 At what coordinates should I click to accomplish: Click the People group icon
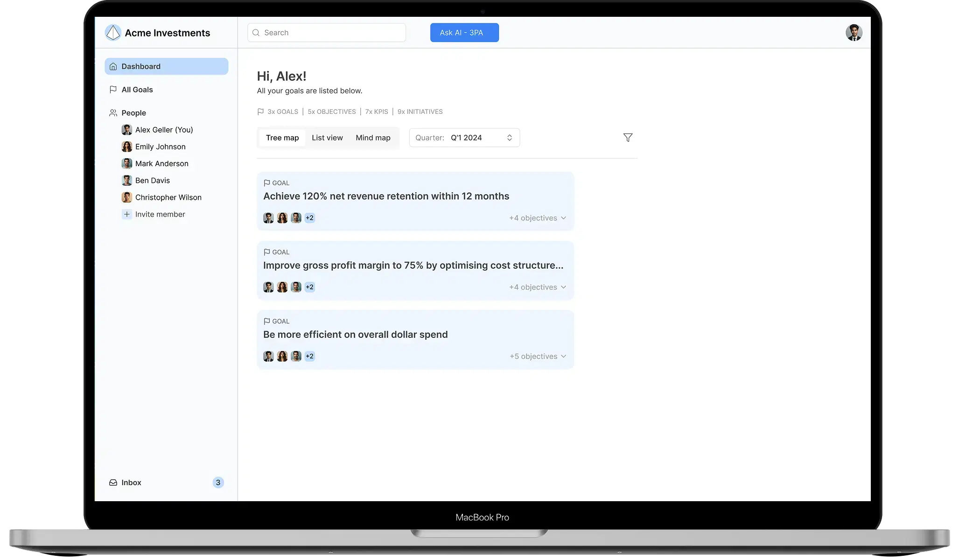pos(113,113)
